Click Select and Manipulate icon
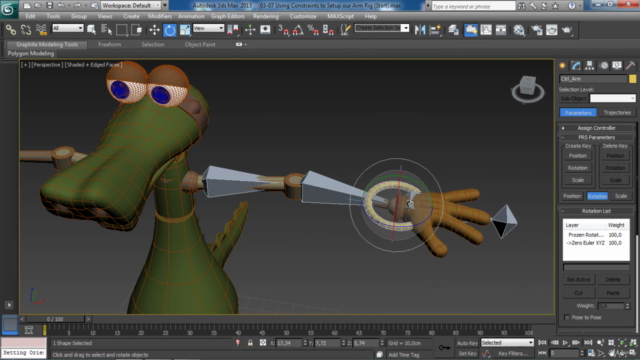 click(x=250, y=30)
